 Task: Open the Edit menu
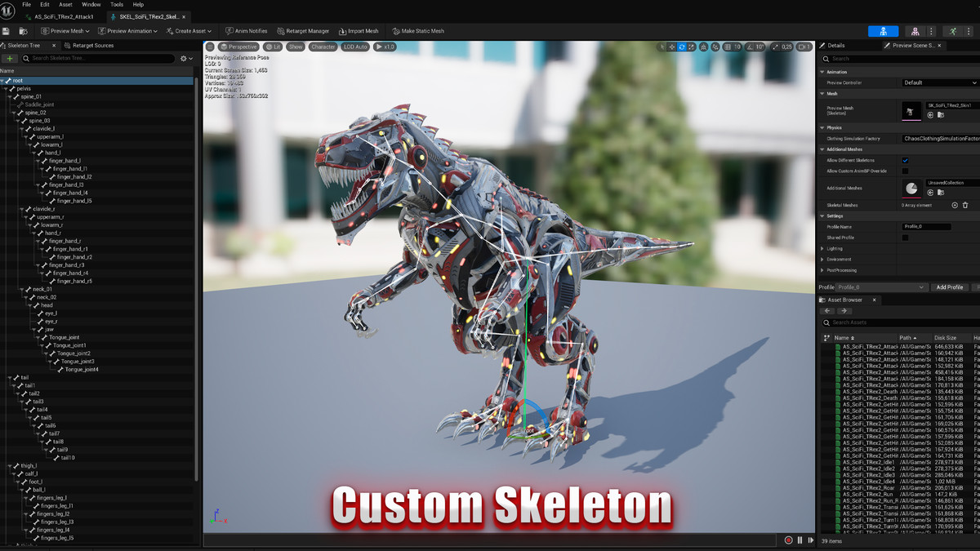[45, 4]
